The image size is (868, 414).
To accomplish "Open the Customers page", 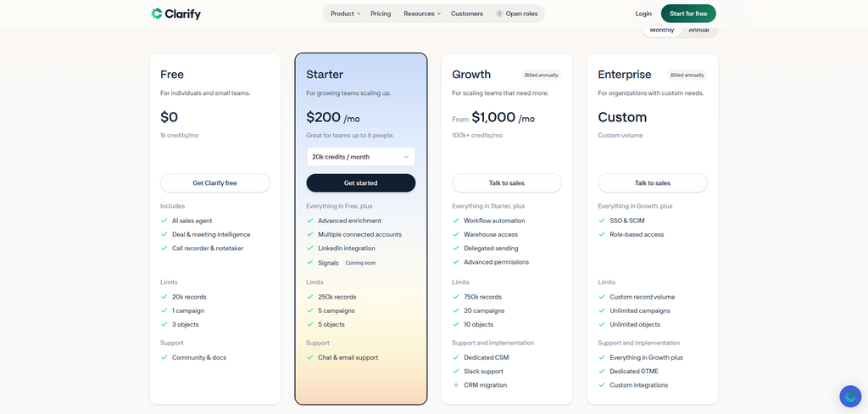I will tap(467, 14).
